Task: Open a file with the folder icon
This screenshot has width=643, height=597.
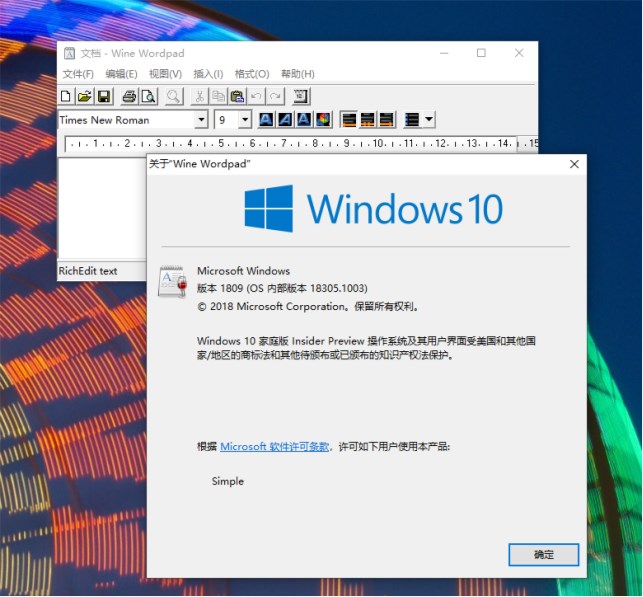Action: point(84,96)
